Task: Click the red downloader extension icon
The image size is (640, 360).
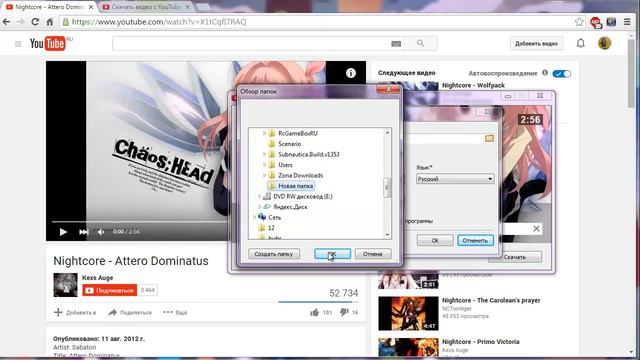Action: (x=596, y=22)
